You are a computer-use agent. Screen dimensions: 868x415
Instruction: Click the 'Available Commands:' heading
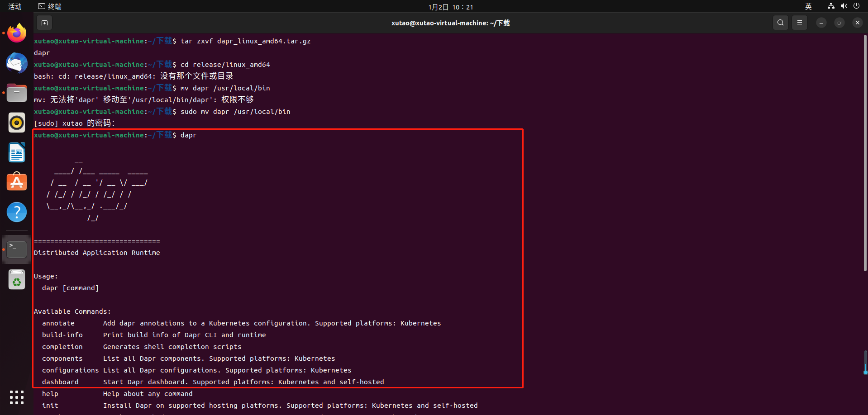[x=72, y=311]
